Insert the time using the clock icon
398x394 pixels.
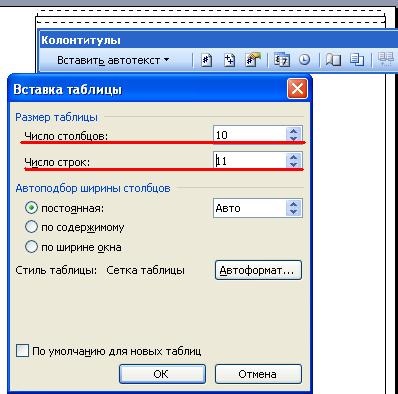pyautogui.click(x=304, y=60)
